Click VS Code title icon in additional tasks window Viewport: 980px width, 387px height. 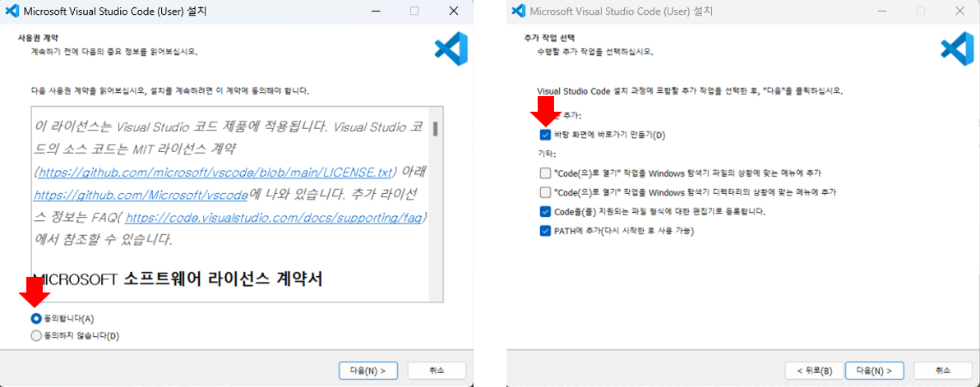(518, 12)
